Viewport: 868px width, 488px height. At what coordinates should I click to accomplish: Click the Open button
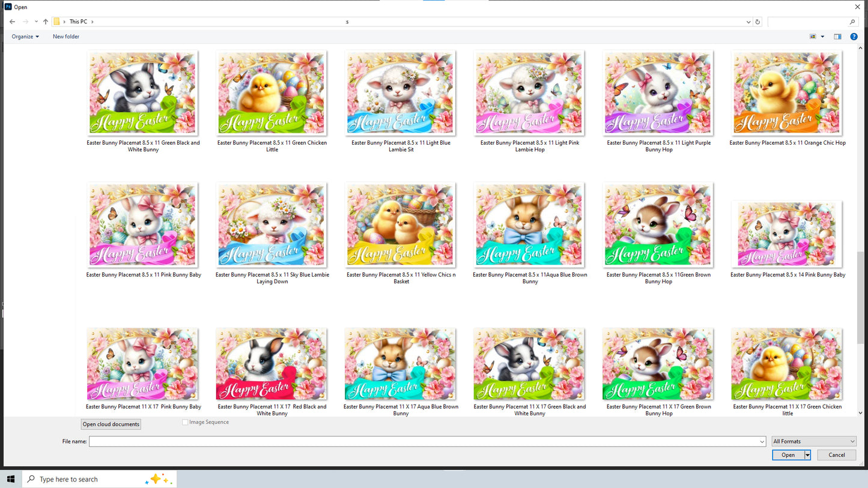(x=788, y=455)
